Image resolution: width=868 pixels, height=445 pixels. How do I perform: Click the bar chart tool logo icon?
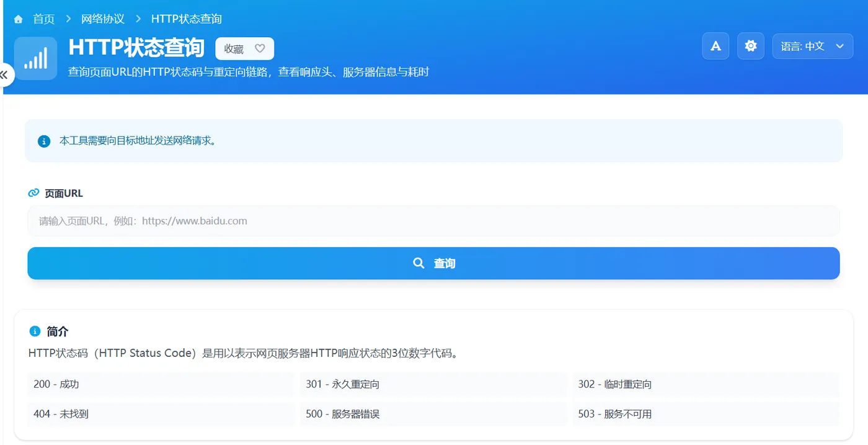(35, 58)
